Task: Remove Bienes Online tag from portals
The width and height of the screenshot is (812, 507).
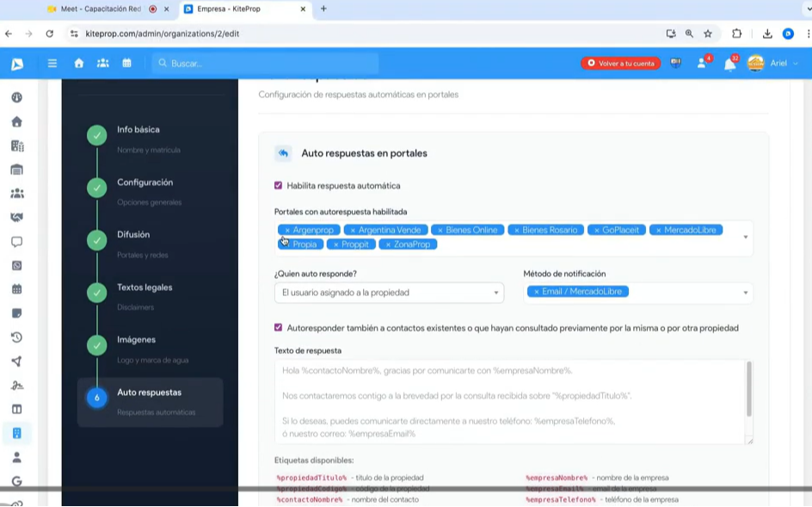Action: [x=440, y=230]
